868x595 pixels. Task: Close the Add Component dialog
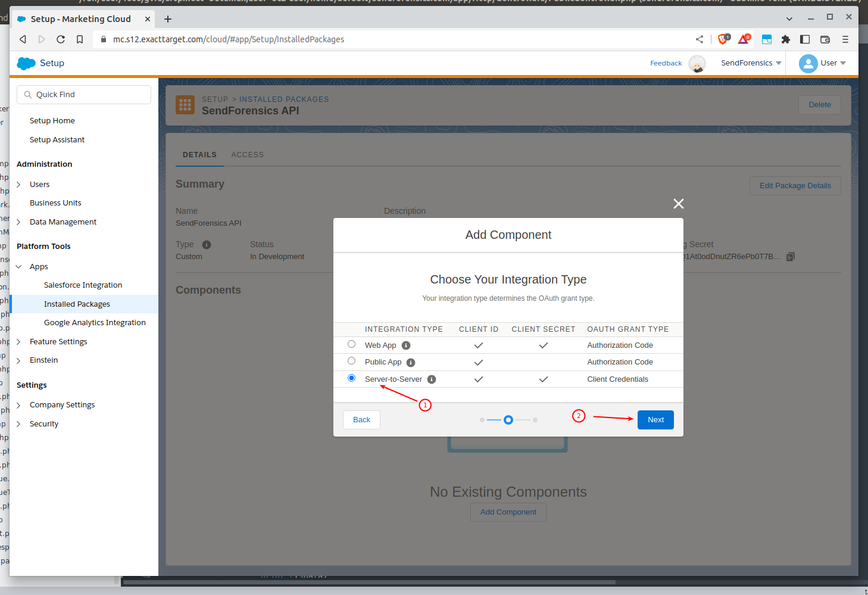click(678, 204)
